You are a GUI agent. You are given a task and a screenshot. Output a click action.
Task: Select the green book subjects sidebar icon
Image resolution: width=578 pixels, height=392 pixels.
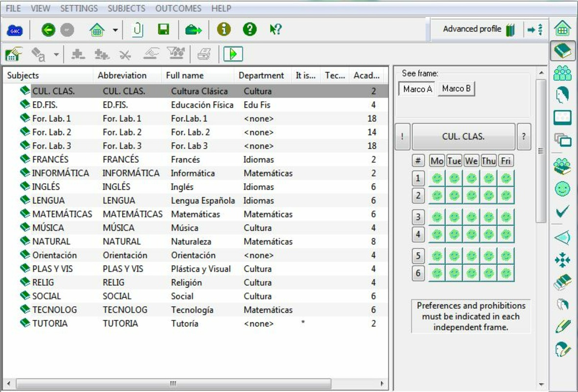point(562,50)
